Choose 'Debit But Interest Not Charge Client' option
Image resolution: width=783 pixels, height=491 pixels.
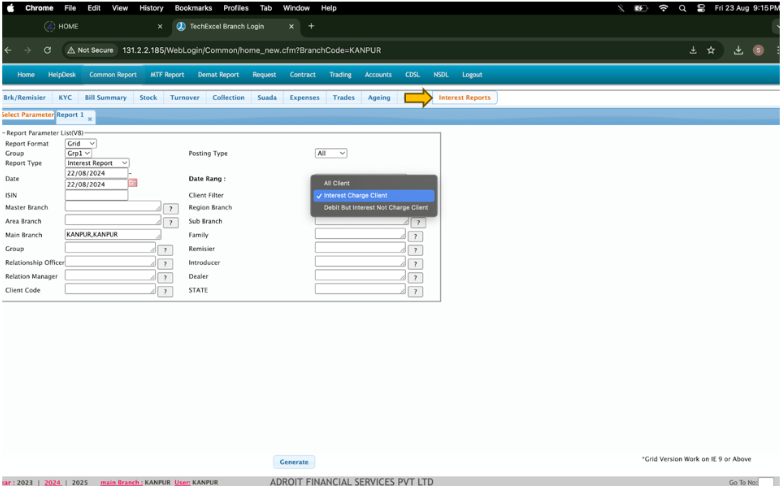pyautogui.click(x=375, y=208)
